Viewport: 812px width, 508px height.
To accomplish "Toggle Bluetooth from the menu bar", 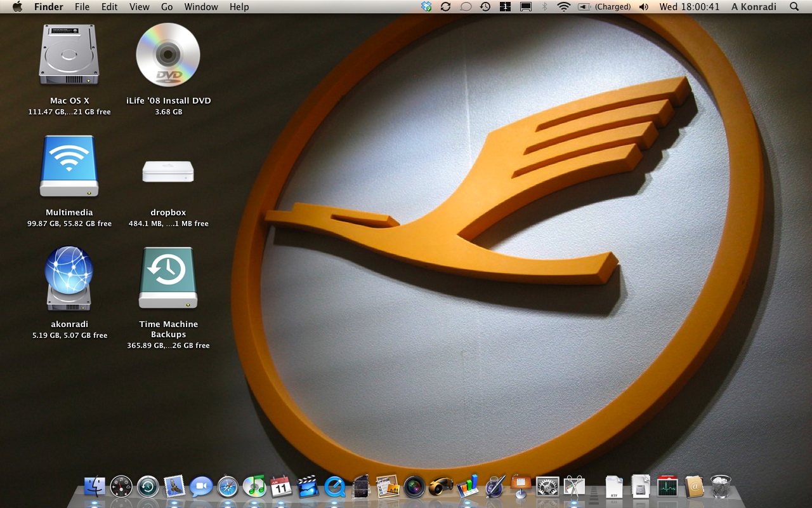I will [545, 6].
